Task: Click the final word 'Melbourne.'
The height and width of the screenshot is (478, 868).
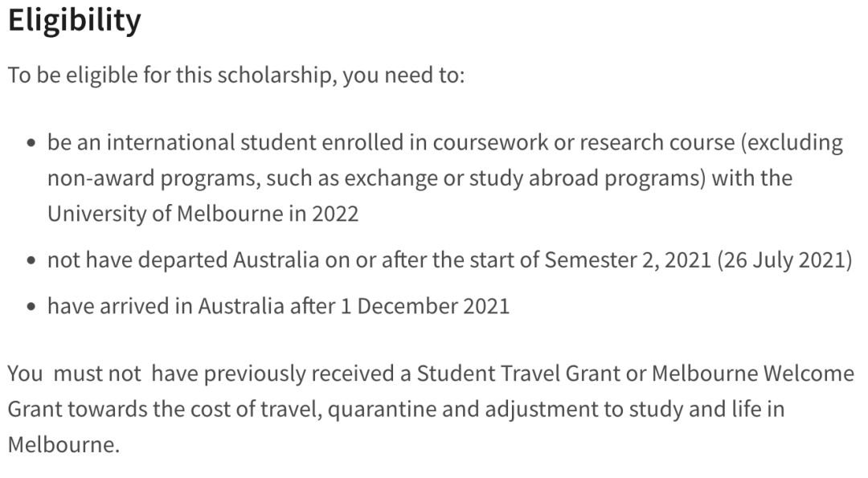Action: point(63,445)
